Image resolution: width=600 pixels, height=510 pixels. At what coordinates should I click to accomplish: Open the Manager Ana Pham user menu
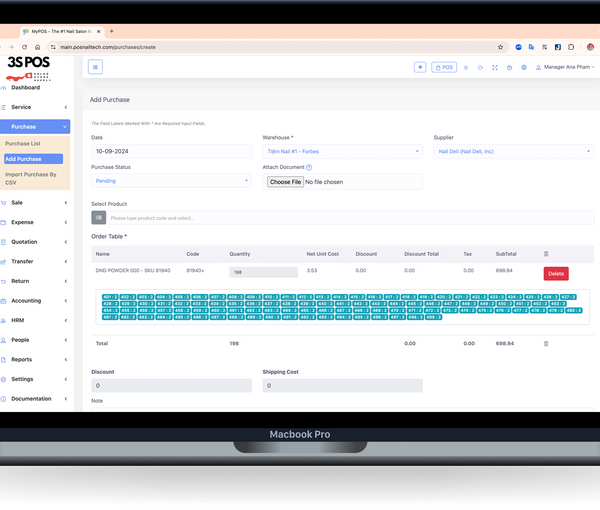click(x=565, y=67)
